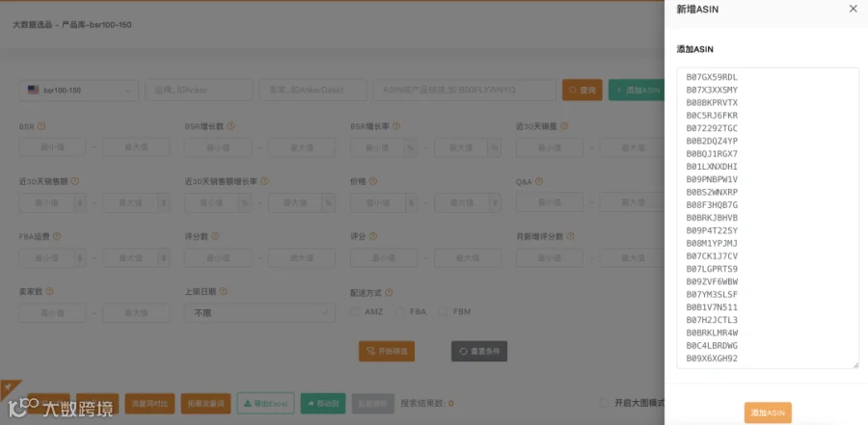
Task: Click the BSR 最小值 input
Action: (x=52, y=147)
